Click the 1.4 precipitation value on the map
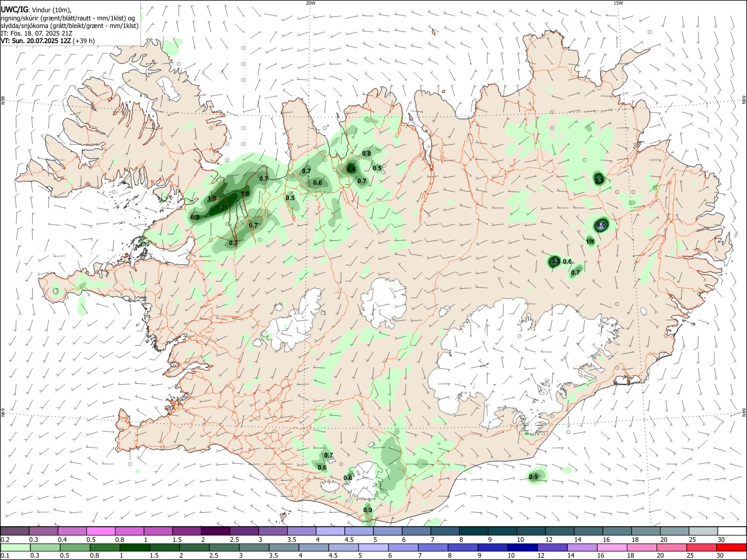Viewport: 747px width, 560px height. click(x=351, y=169)
